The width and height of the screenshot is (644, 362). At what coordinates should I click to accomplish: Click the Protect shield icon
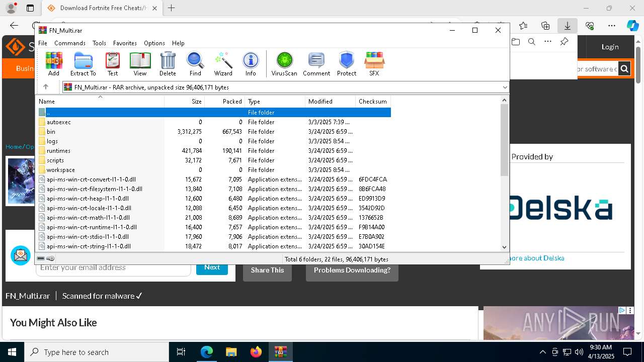(x=347, y=64)
